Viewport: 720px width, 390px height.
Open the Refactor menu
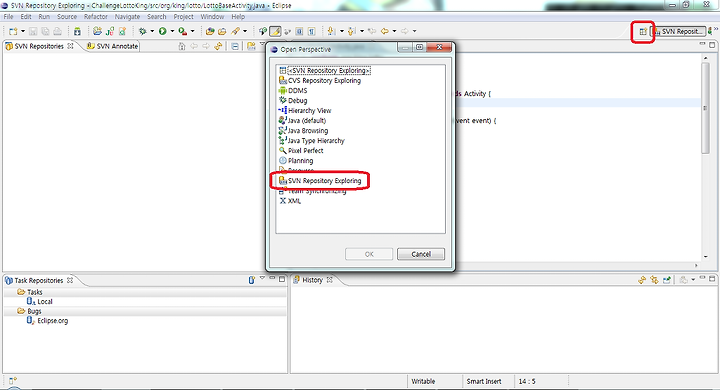[x=96, y=17]
